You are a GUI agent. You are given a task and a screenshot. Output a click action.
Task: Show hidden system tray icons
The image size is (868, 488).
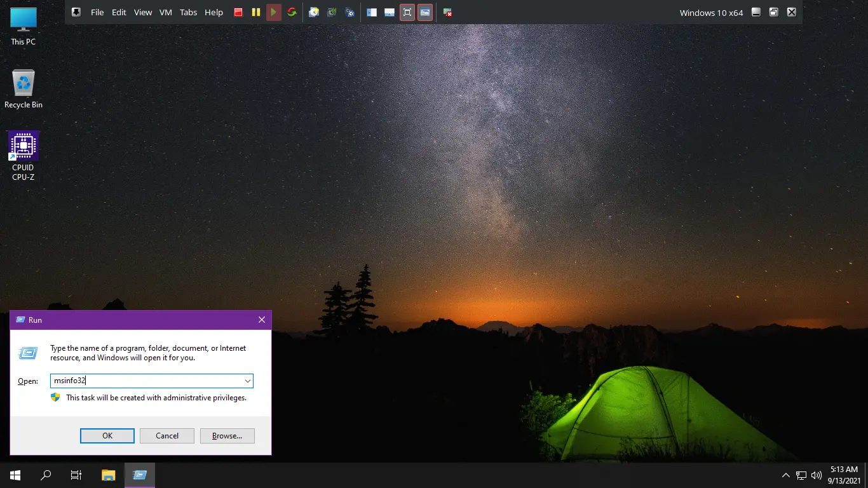click(x=786, y=475)
